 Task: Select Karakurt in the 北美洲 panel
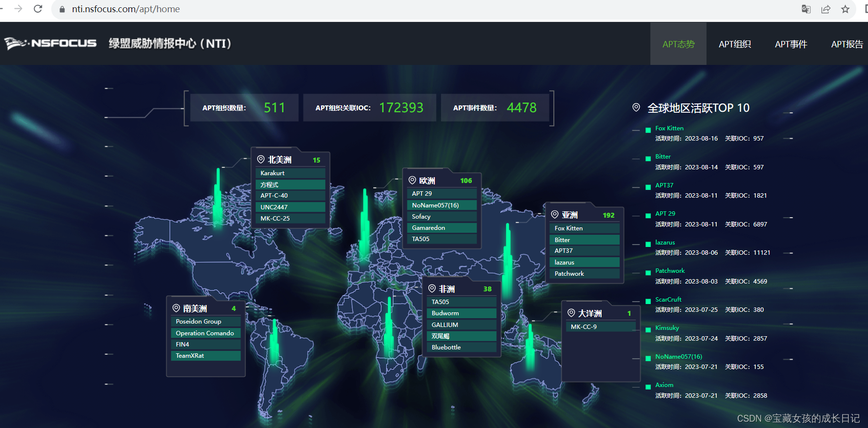pyautogui.click(x=290, y=173)
